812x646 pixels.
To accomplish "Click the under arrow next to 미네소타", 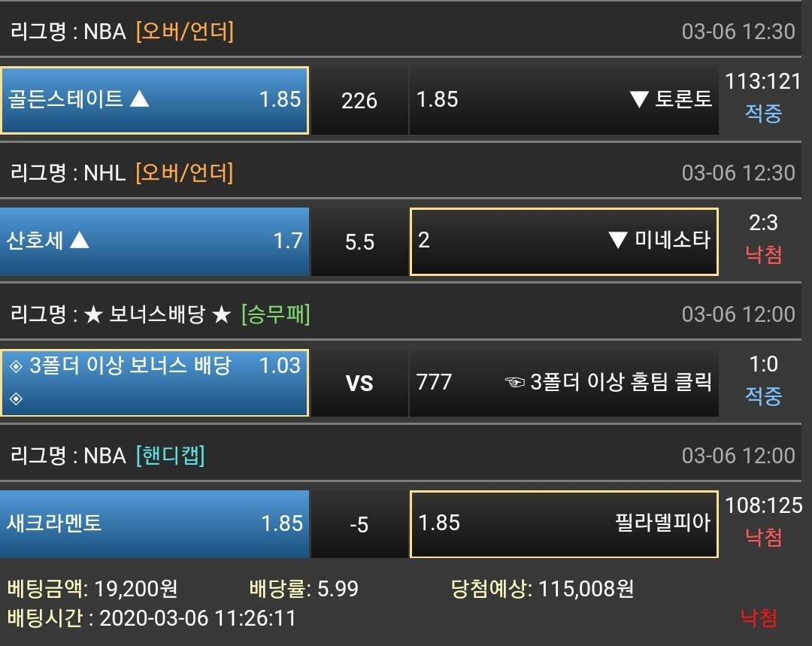I will [x=618, y=241].
